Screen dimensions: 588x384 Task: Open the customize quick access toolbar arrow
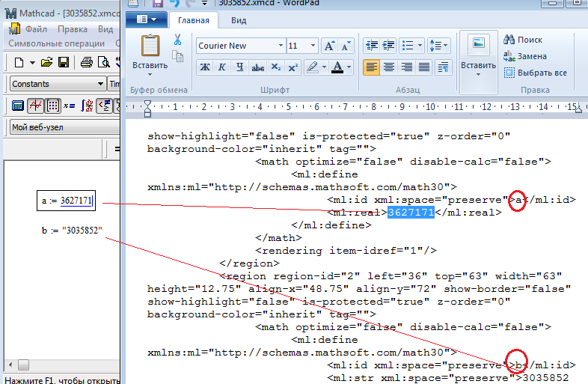click(x=205, y=4)
